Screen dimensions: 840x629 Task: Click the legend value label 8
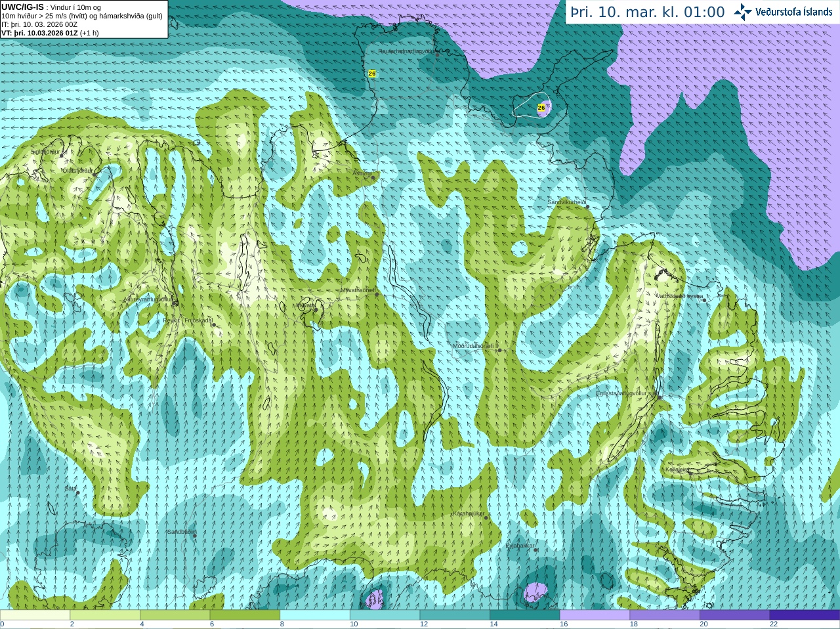(x=282, y=624)
